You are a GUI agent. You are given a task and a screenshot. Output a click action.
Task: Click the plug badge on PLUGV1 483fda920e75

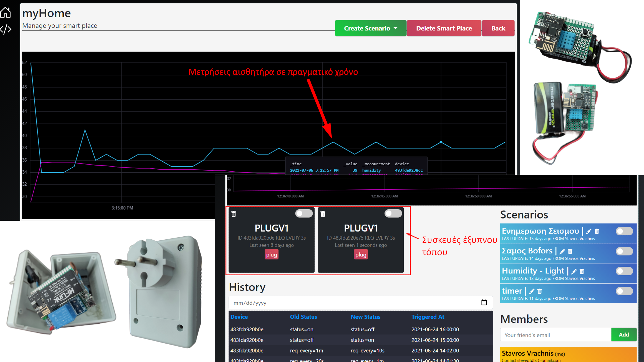361,255
